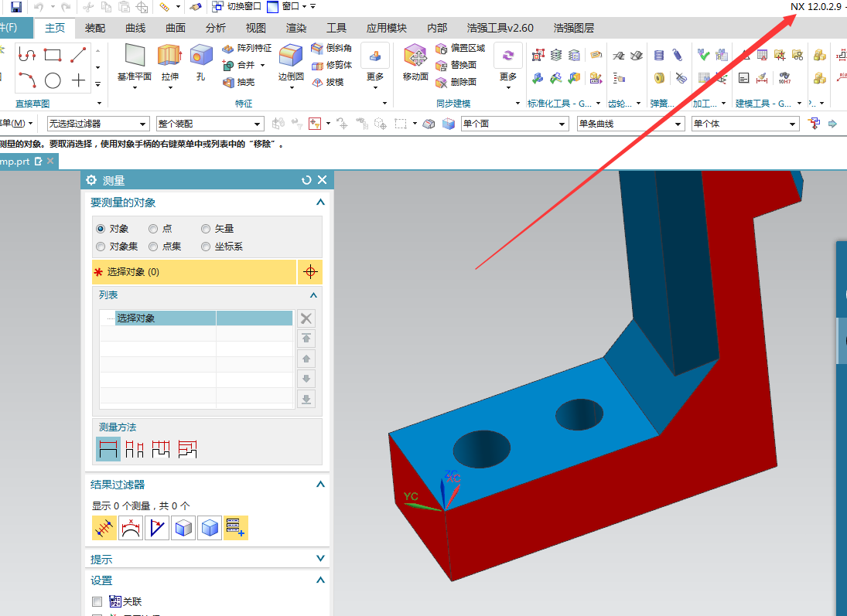Click the Draft (拔模) icon
The width and height of the screenshot is (847, 616).
[317, 82]
